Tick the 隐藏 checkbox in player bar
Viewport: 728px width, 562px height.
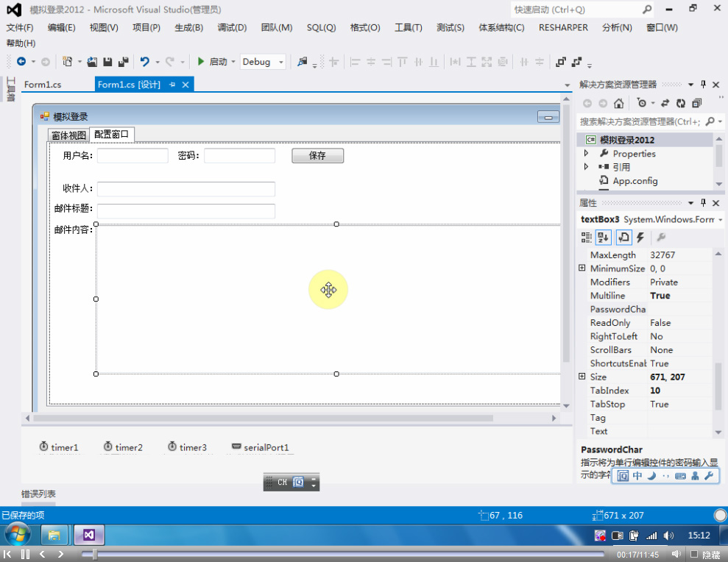pyautogui.click(x=693, y=555)
